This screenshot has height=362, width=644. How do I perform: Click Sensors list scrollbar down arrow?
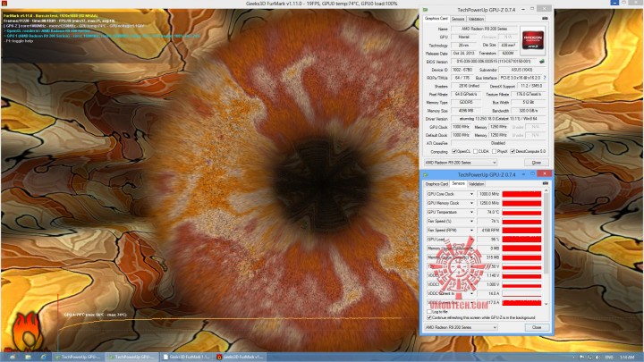(x=546, y=304)
